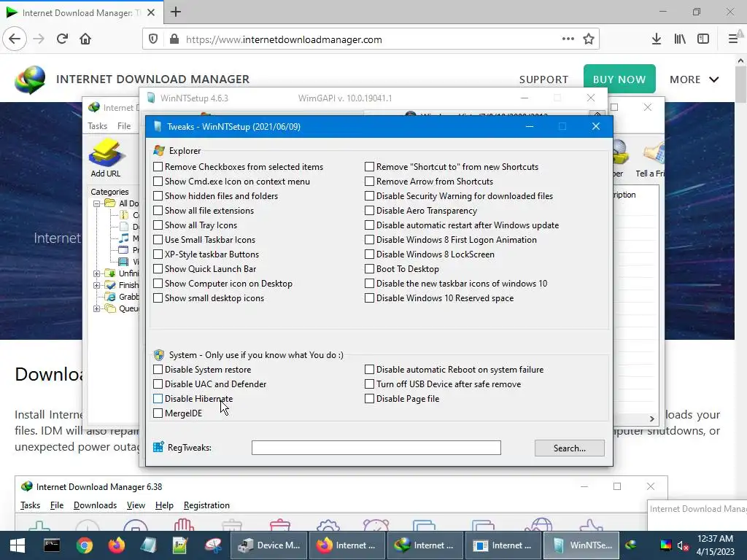Expand the MORE dropdown on website
This screenshot has height=560, width=747.
pos(694,79)
